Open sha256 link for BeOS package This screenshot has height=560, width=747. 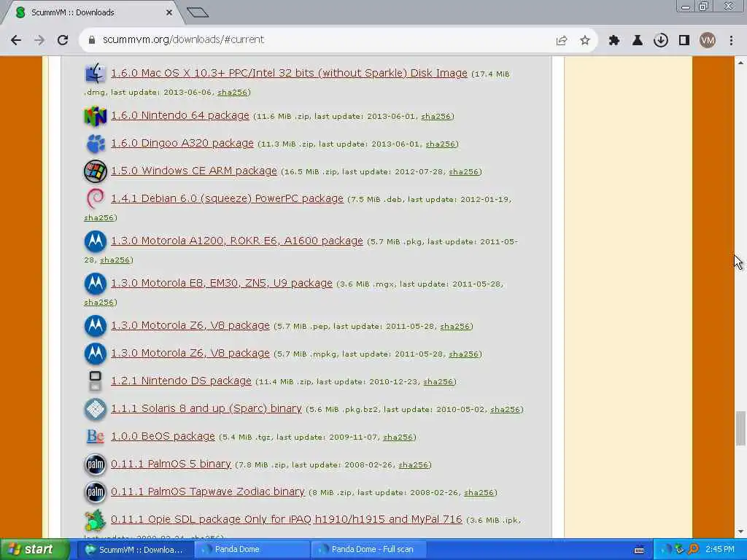click(x=398, y=437)
